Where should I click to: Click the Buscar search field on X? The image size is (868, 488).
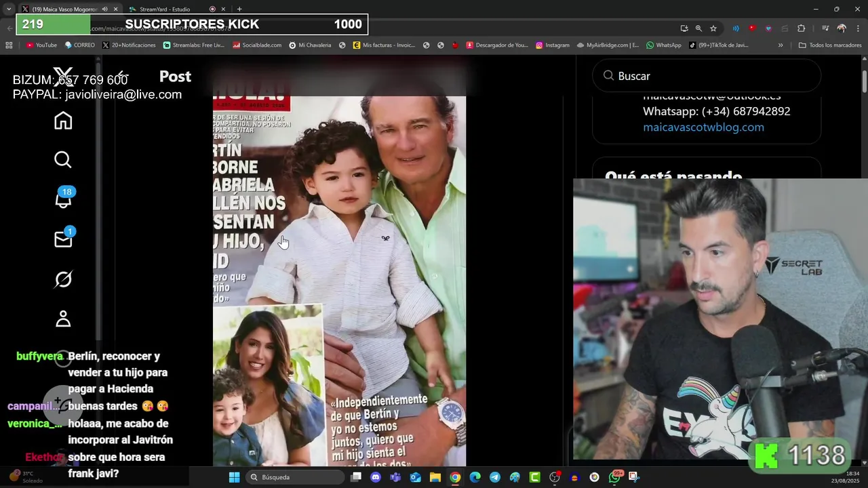pyautogui.click(x=707, y=76)
